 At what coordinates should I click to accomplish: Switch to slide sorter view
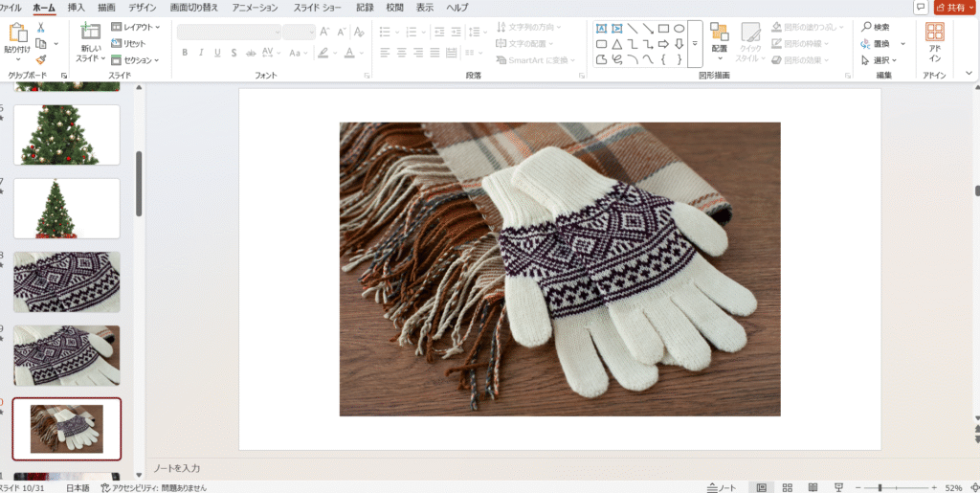click(787, 487)
